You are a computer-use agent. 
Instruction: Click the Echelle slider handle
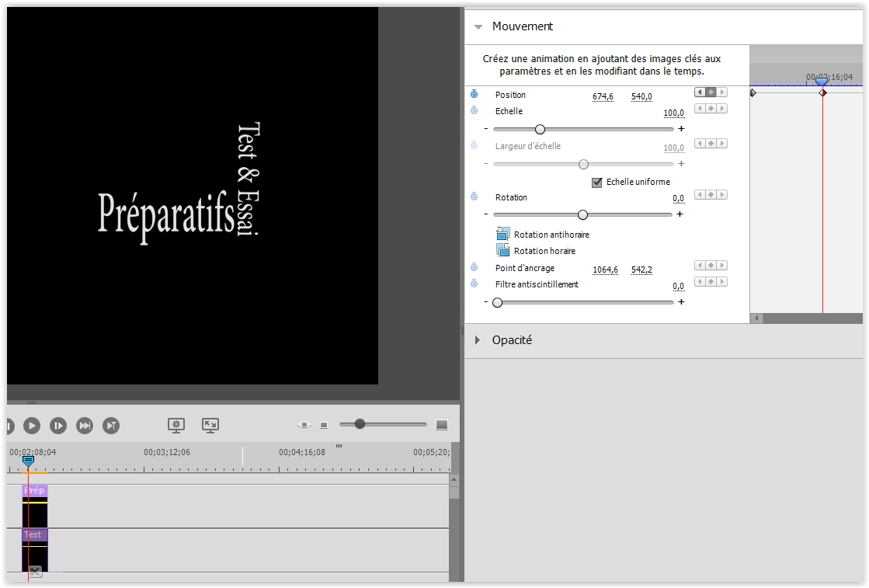[540, 129]
